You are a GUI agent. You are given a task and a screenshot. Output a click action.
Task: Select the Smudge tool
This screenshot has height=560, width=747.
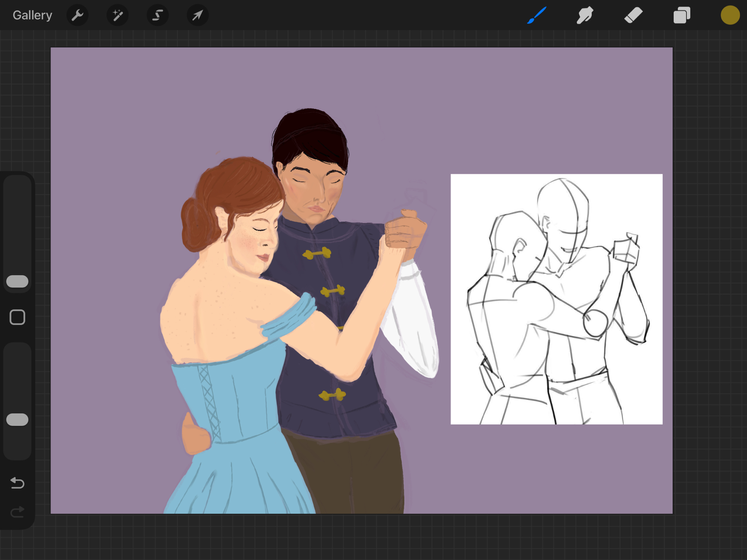pyautogui.click(x=585, y=15)
